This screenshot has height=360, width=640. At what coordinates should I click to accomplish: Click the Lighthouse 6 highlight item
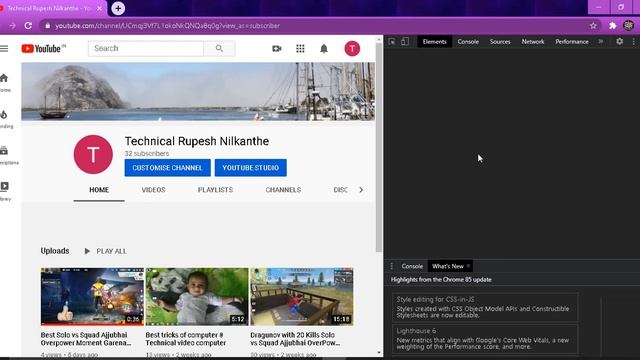click(485, 338)
